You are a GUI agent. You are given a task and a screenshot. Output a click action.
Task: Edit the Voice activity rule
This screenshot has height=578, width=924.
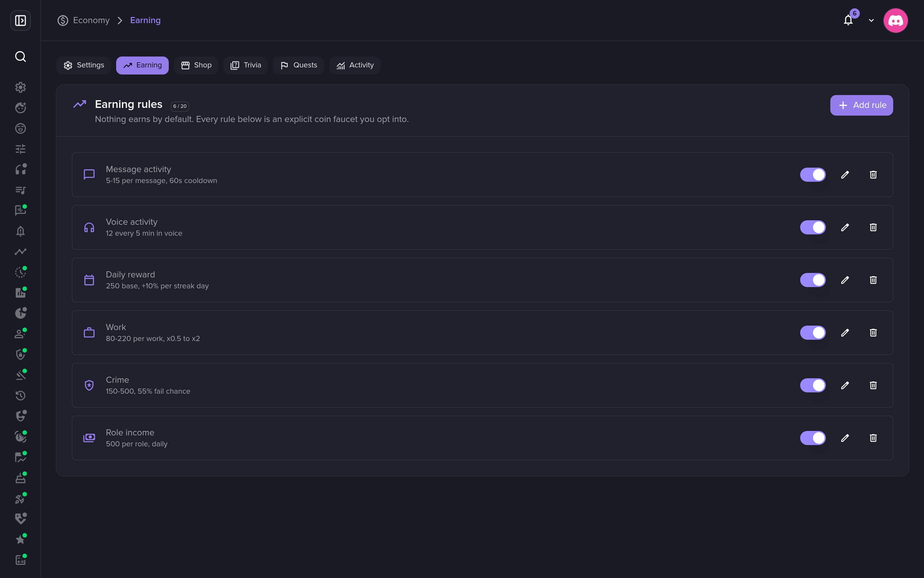(845, 227)
